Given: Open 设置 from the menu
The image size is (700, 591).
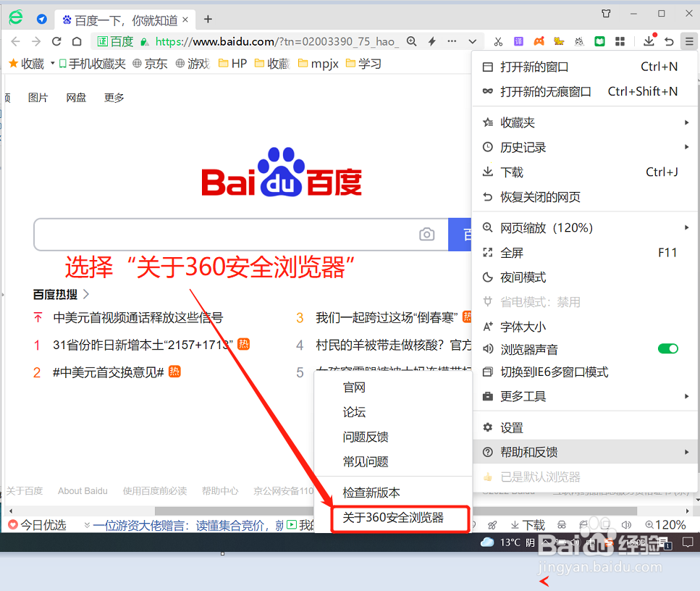Looking at the screenshot, I should click(585, 427).
